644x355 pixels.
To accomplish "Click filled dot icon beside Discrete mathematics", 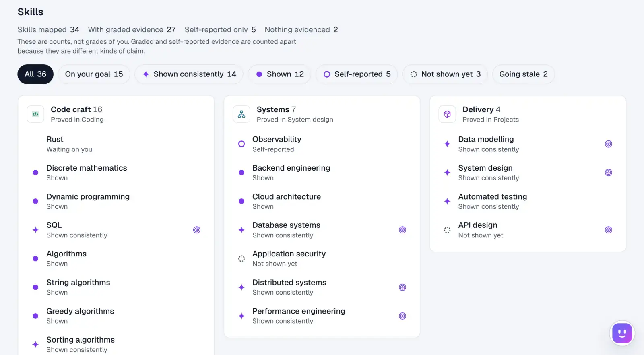I will click(35, 173).
